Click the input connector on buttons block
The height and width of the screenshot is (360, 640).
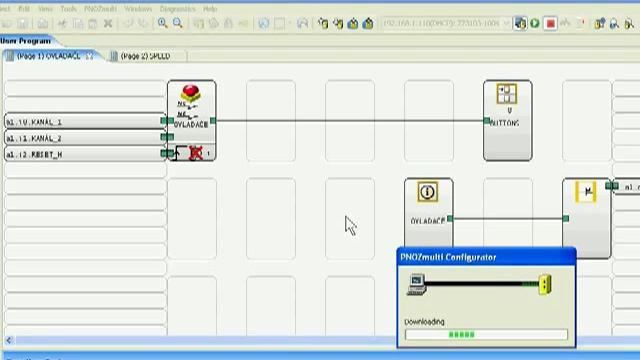click(x=487, y=120)
